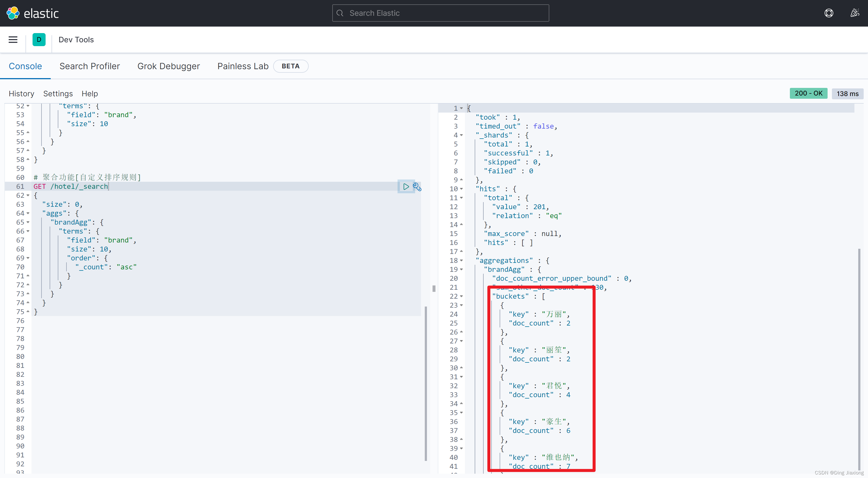The width and height of the screenshot is (868, 478).
Task: Open the wrench request options icon
Action: 417,186
